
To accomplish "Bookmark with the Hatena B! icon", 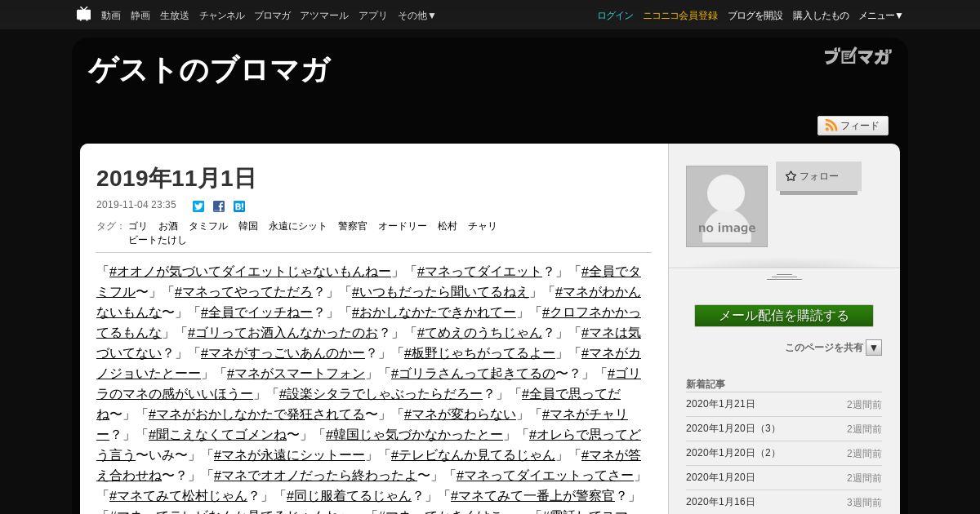I will pyautogui.click(x=239, y=206).
